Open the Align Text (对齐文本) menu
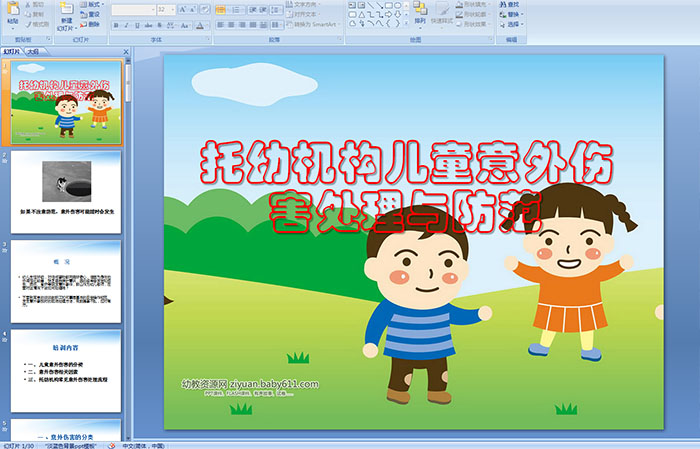This screenshot has width=700, height=449. tap(304, 14)
